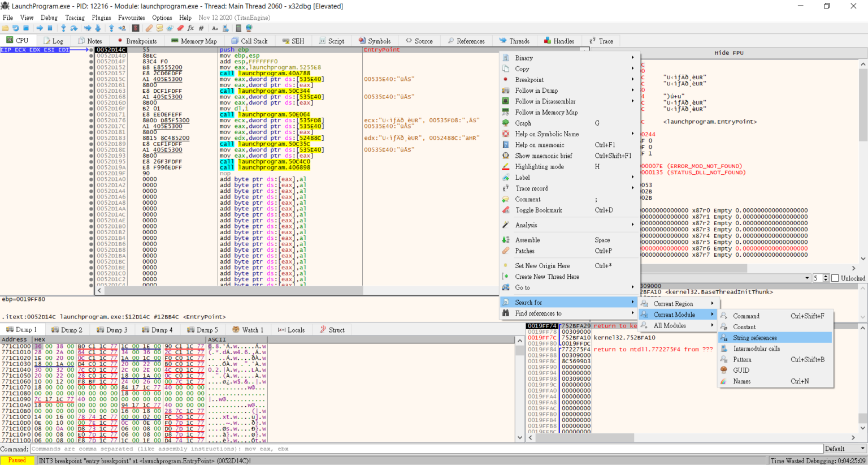
Task: Click the Address column header in dump
Action: point(16,339)
